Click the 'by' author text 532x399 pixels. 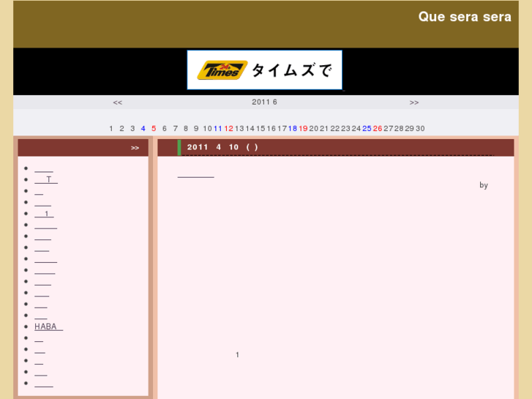(484, 185)
